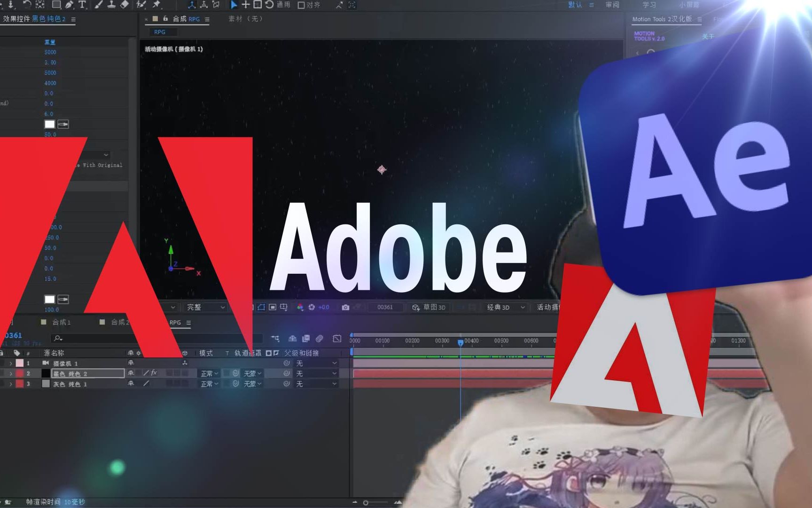Open parent 无 dropdown for 灰色 纯色 1
Screen dimensions: 812x508
[316, 384]
